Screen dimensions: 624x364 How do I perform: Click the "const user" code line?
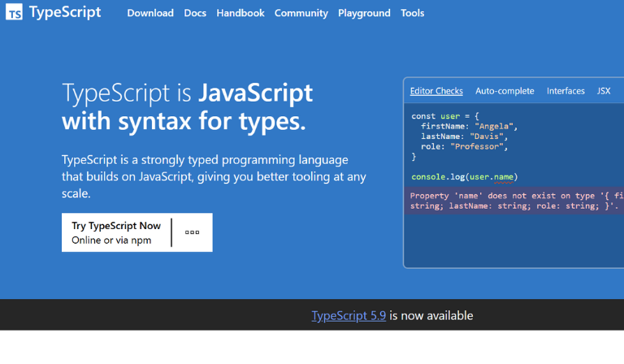tap(445, 116)
